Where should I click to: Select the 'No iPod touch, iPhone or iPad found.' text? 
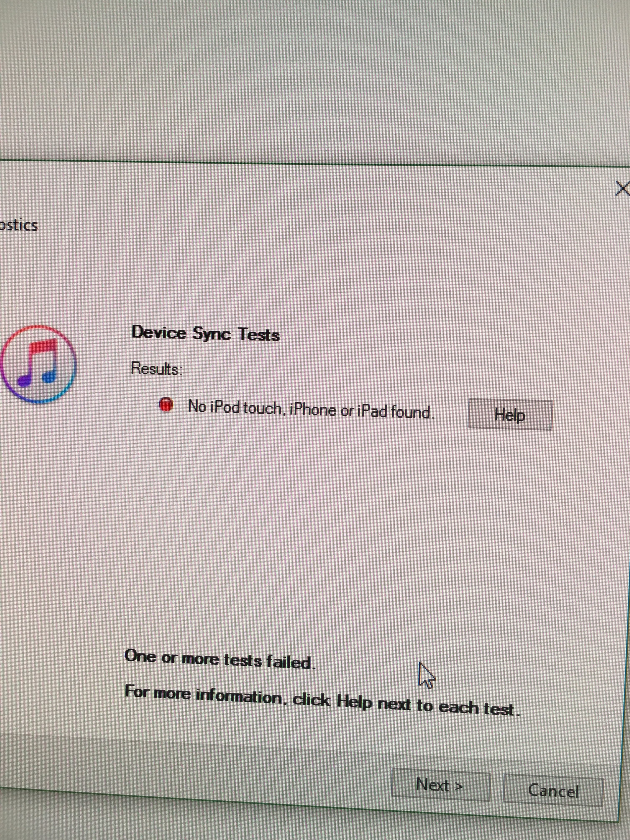pos(311,409)
